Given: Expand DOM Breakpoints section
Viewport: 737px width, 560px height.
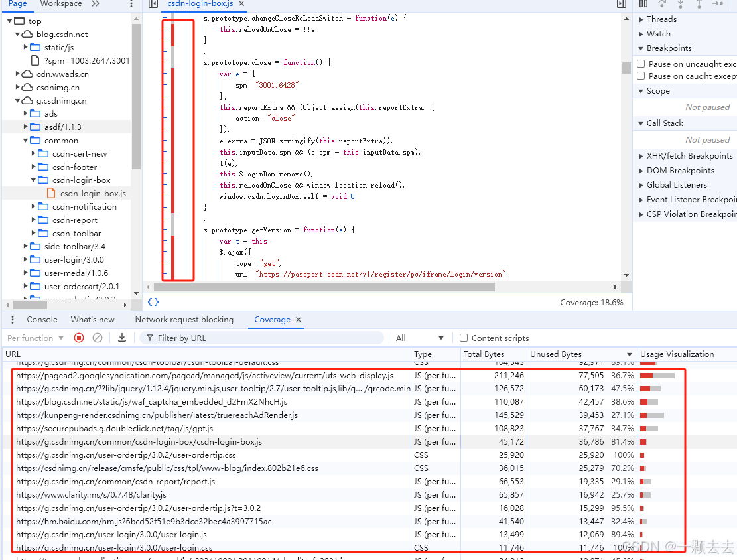Looking at the screenshot, I should pos(641,171).
